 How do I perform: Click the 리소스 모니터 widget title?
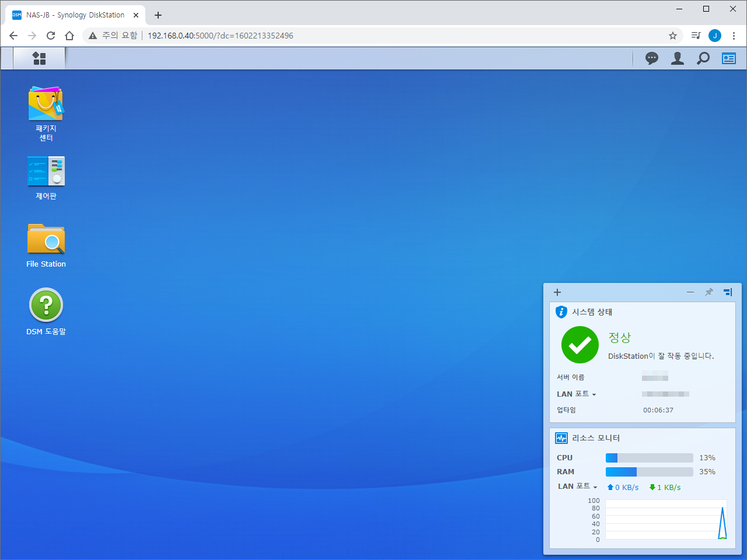pos(596,438)
